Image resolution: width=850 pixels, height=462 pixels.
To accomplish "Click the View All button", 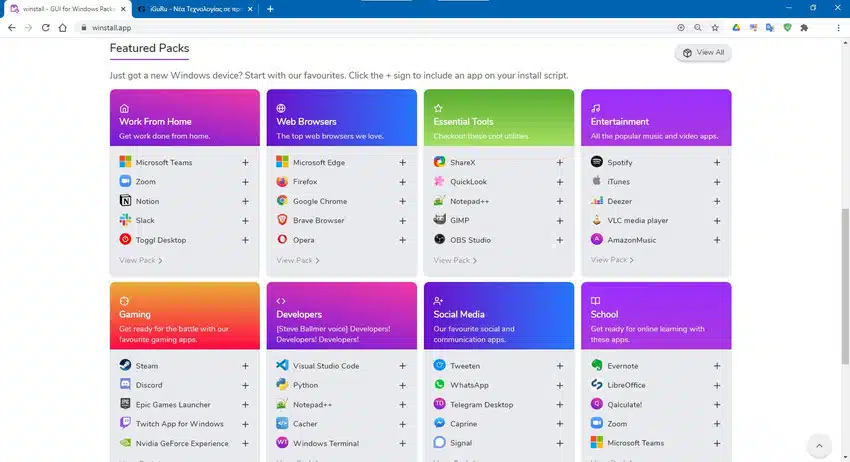I will 703,53.
